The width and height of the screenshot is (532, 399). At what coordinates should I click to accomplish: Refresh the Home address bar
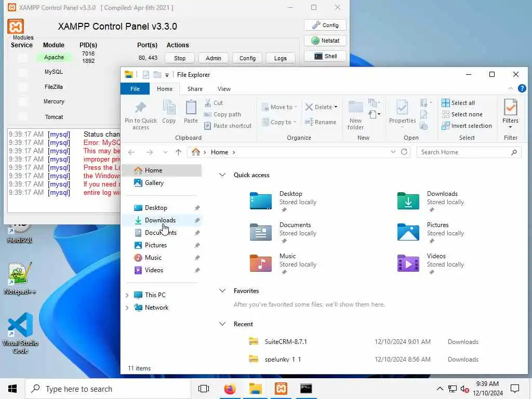[404, 152]
